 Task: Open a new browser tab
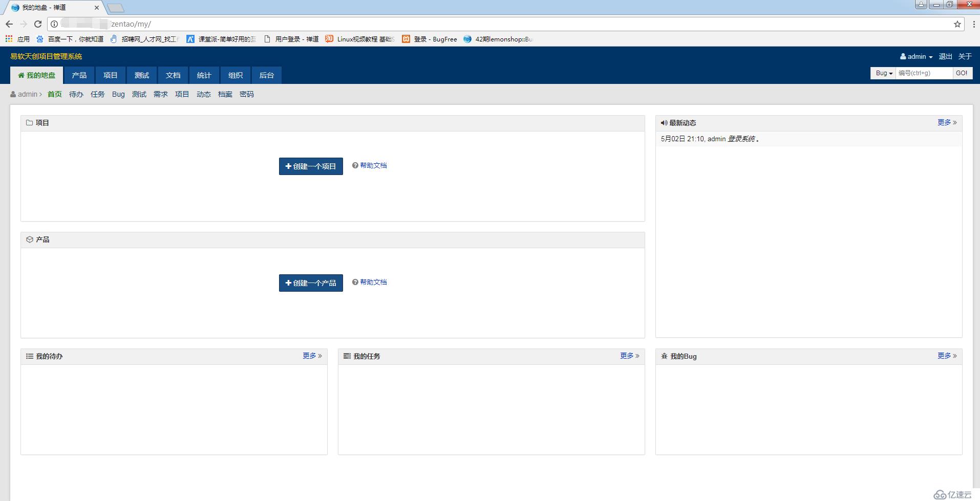pyautogui.click(x=116, y=8)
